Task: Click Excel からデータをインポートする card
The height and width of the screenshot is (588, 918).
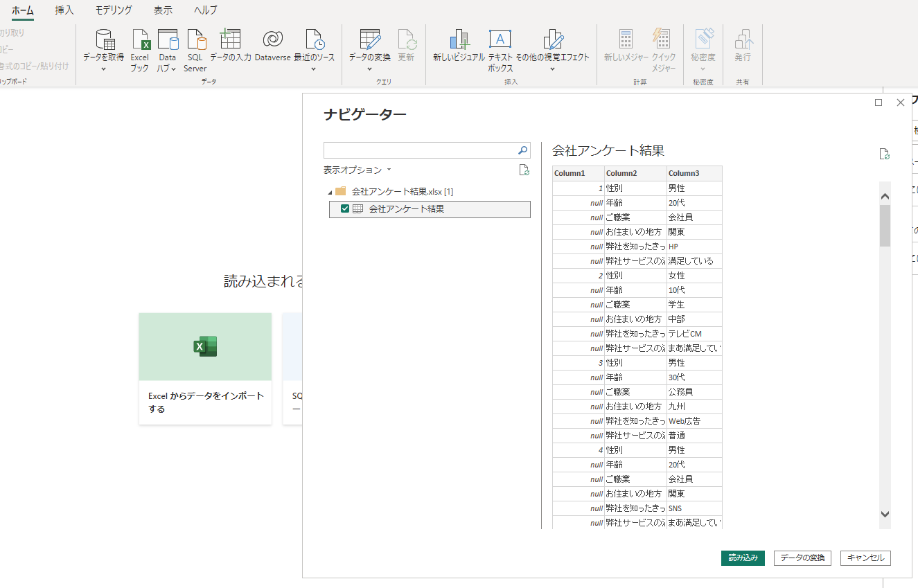Action: (x=205, y=368)
